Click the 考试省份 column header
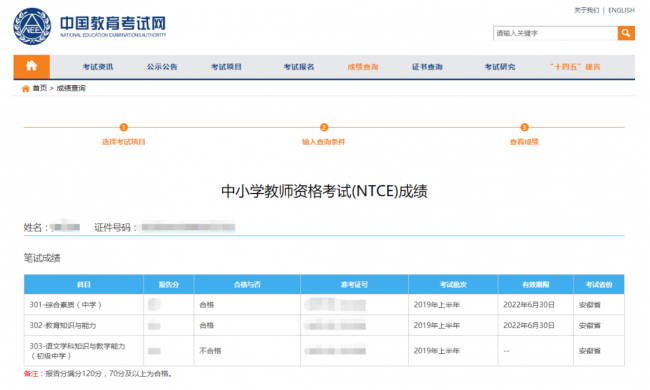Screen dimensions: 650x390 [x=599, y=285]
